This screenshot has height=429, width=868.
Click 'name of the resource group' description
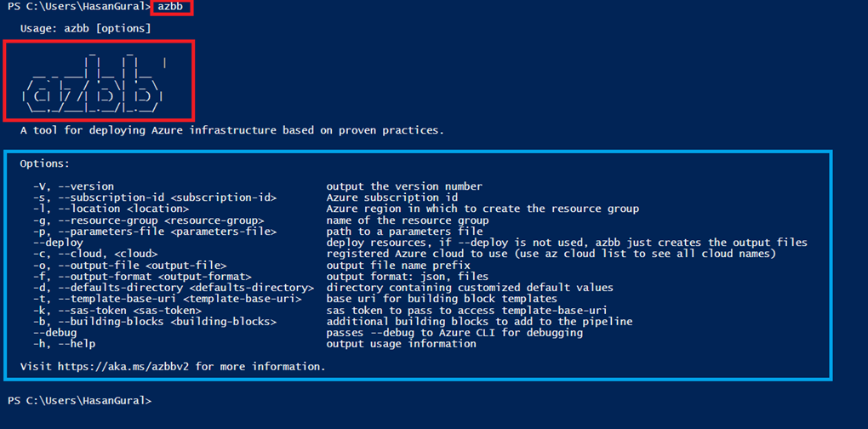click(408, 220)
